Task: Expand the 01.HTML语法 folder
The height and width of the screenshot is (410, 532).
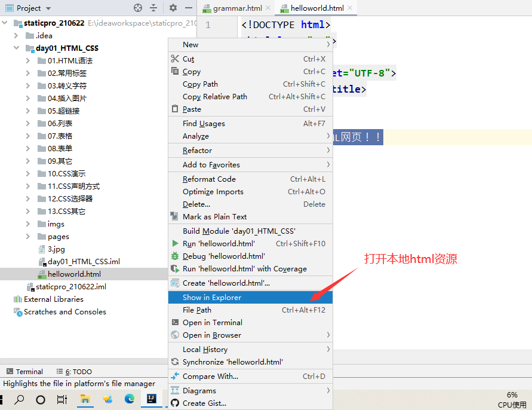Action: tap(28, 60)
